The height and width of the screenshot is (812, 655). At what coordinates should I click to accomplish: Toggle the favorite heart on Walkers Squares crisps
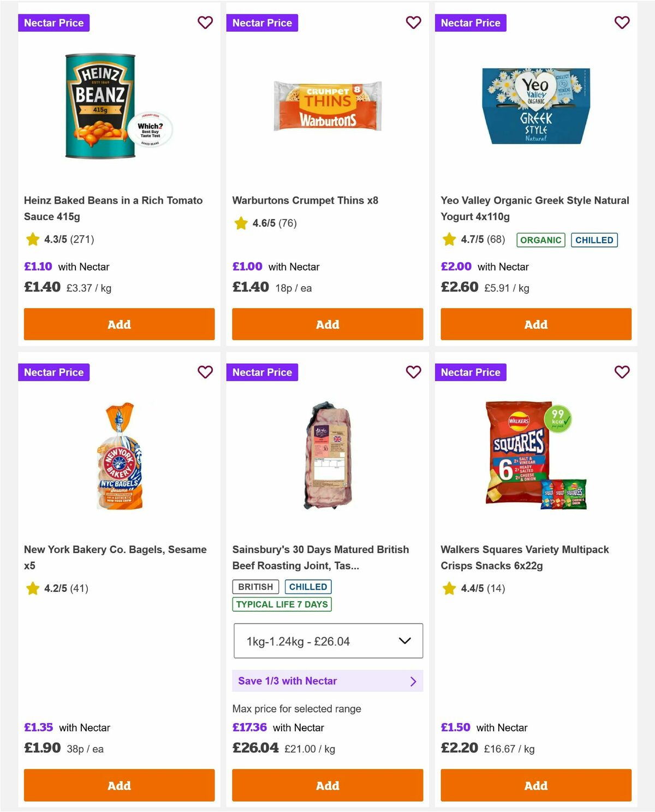coord(622,372)
